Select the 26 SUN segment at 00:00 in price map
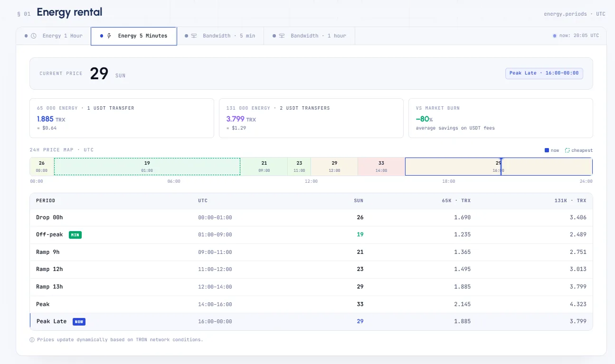The width and height of the screenshot is (615, 364). (42, 166)
